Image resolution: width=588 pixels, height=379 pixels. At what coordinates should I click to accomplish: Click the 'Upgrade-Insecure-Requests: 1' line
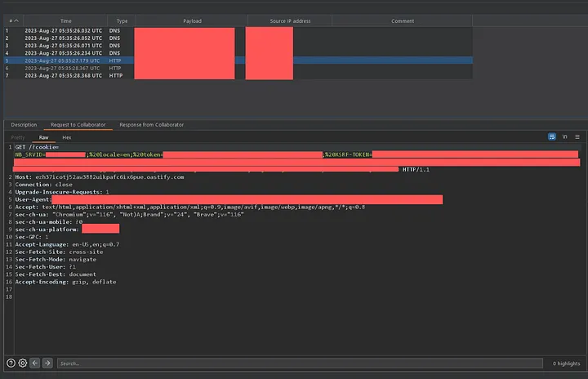(62, 192)
